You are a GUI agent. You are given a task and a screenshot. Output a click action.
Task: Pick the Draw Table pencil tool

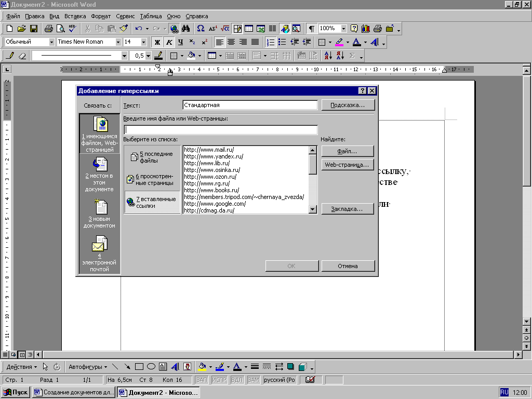point(10,56)
